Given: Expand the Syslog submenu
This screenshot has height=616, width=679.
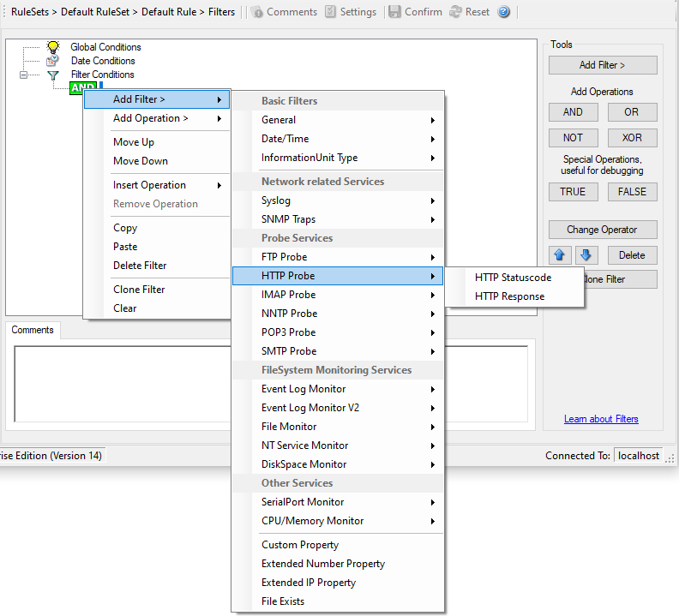Looking at the screenshot, I should [338, 200].
